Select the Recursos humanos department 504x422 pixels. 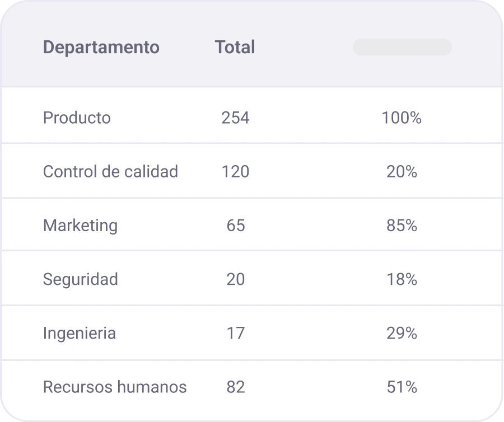115,387
